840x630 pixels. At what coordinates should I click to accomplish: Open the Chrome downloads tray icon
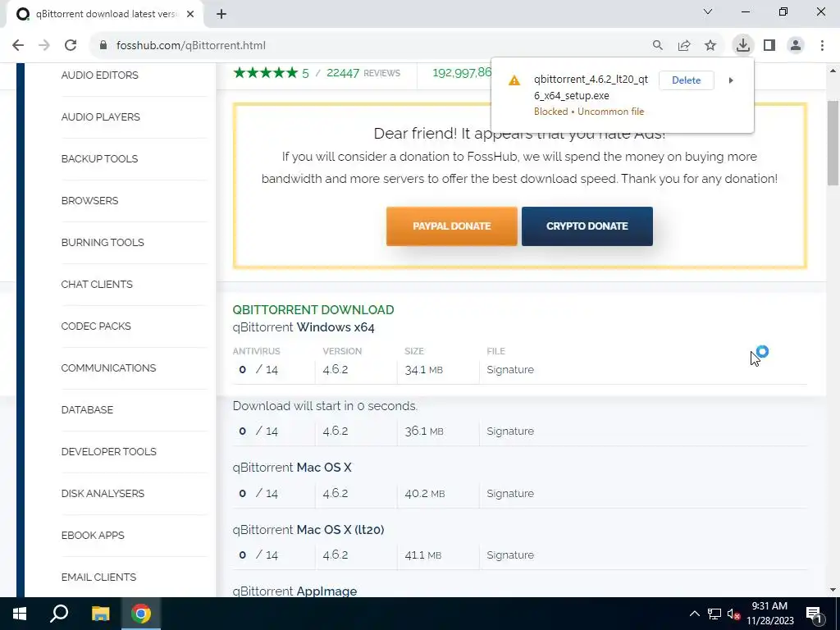coord(742,45)
